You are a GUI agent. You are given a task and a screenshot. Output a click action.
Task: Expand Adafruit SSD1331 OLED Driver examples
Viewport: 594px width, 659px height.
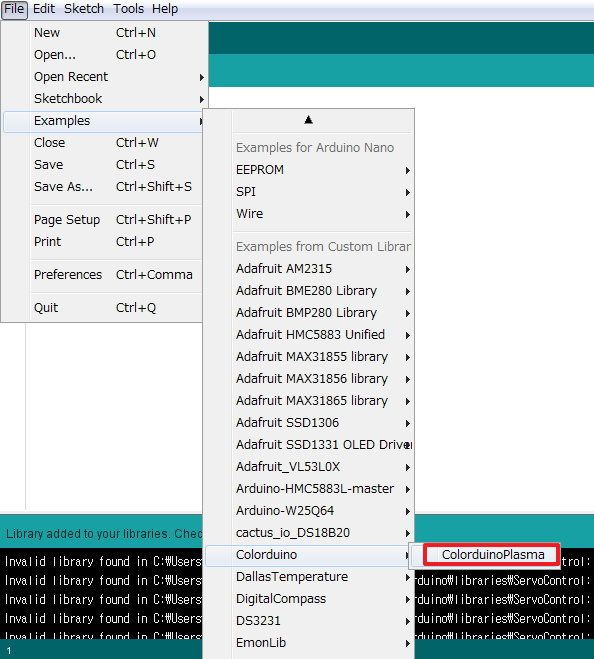point(309,445)
